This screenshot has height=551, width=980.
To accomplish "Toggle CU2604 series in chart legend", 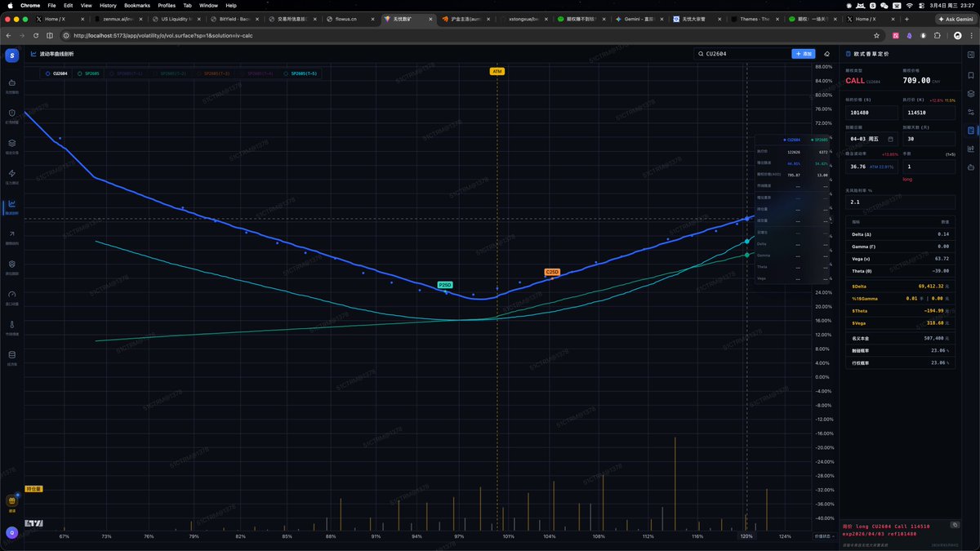I will pos(57,73).
